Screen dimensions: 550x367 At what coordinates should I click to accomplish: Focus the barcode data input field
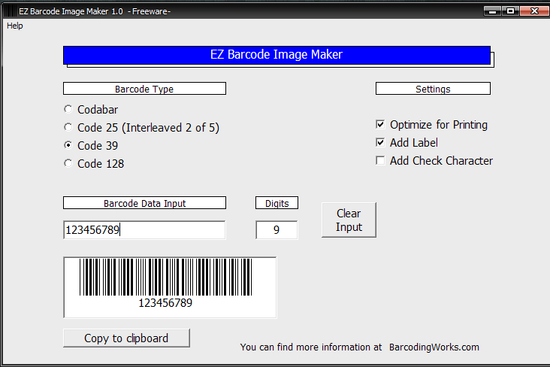tap(144, 230)
